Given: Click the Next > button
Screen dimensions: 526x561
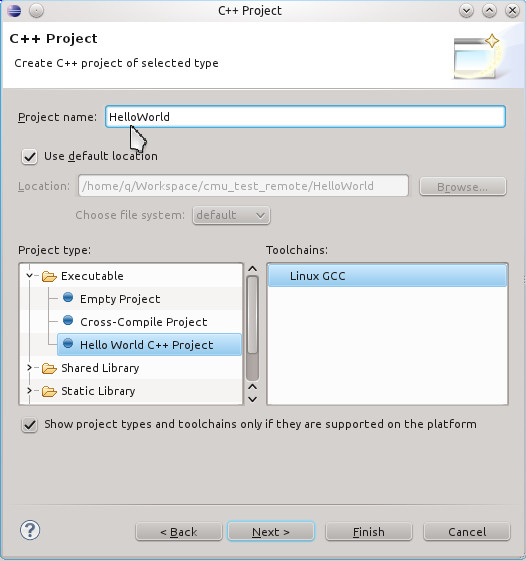Looking at the screenshot, I should coord(271,532).
